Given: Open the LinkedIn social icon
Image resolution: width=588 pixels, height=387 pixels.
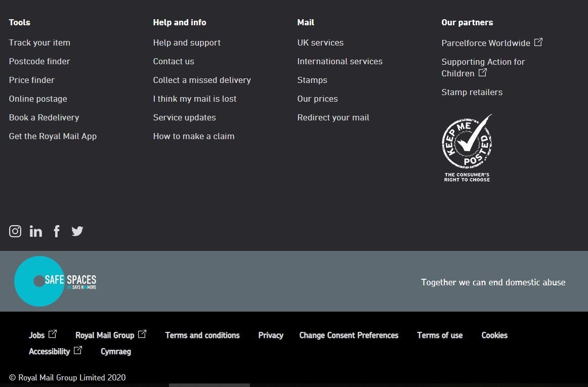Looking at the screenshot, I should click(35, 231).
